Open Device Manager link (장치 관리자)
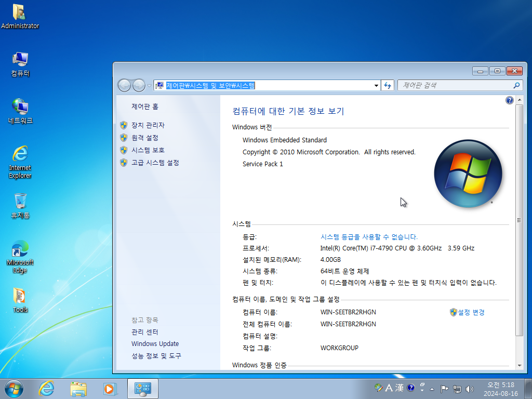Viewport: 532px width, 399px height. point(148,125)
